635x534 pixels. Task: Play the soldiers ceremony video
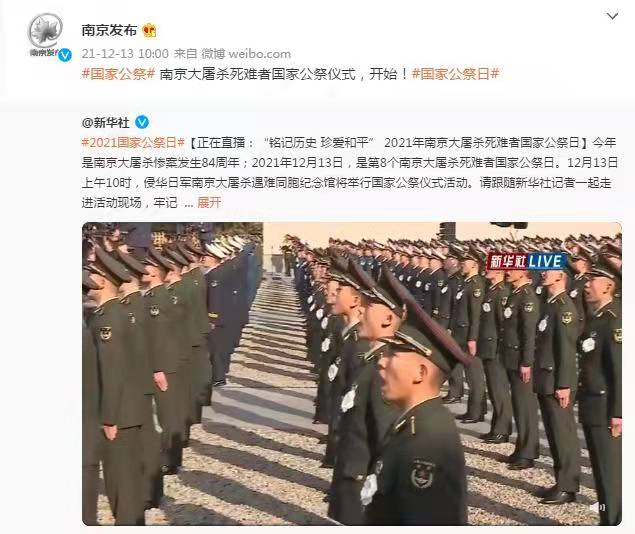pos(352,374)
